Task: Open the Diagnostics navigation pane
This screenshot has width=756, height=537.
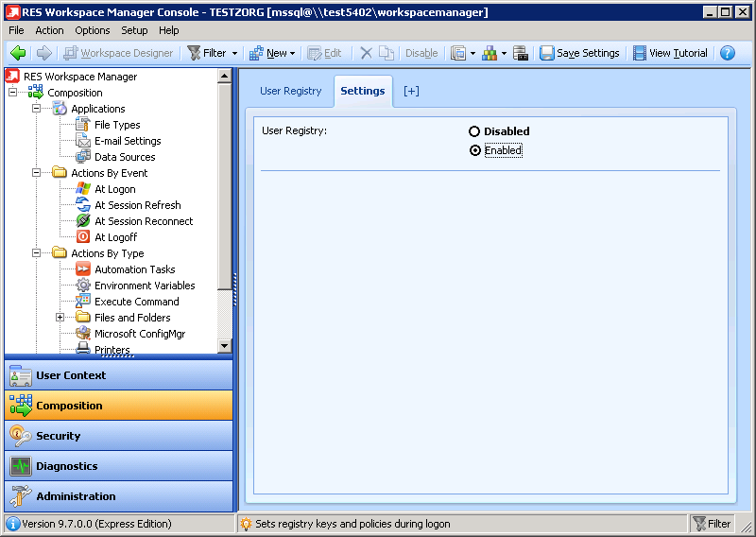Action: point(119,466)
